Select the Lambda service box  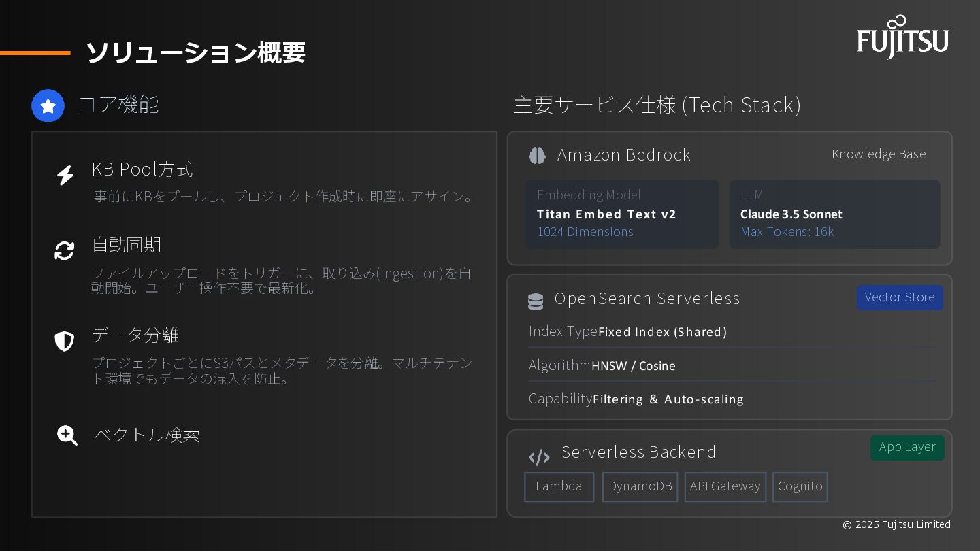click(559, 486)
